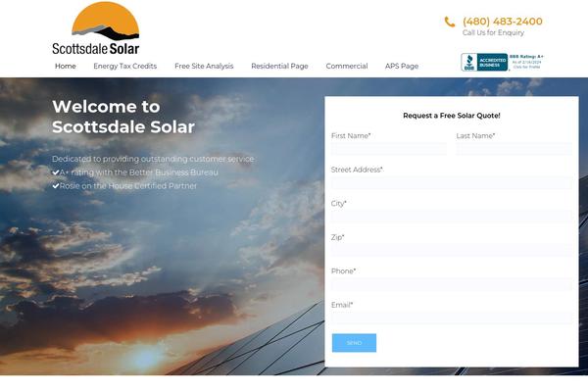The width and height of the screenshot is (588, 392).
Task: Click the 'Welcome to Scottsdale Solar' heading
Action: 123,117
